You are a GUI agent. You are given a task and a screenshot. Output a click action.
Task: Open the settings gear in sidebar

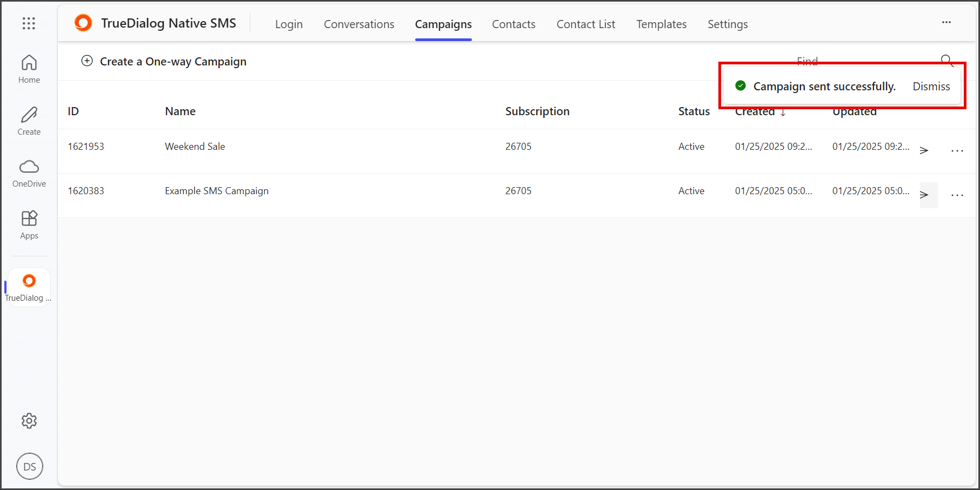coord(29,421)
